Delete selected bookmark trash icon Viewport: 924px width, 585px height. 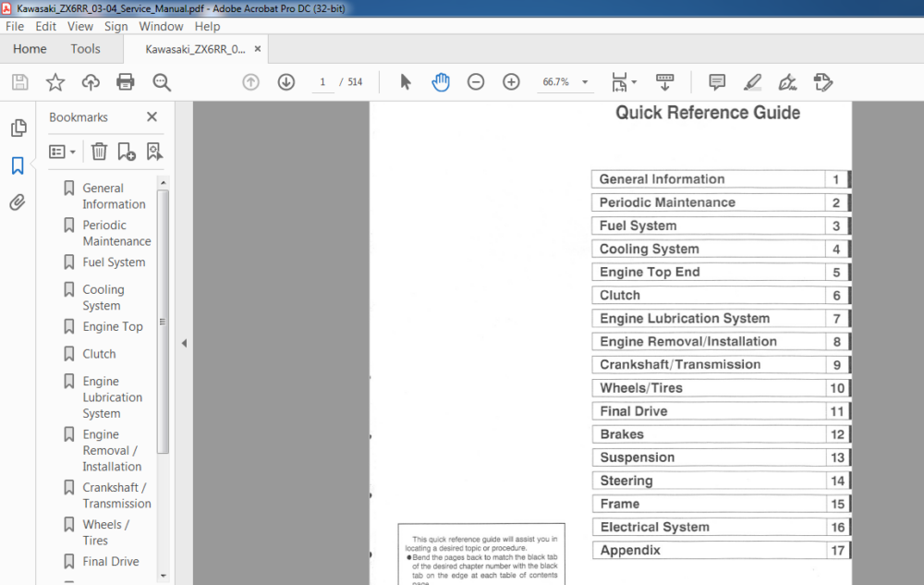pos(99,152)
